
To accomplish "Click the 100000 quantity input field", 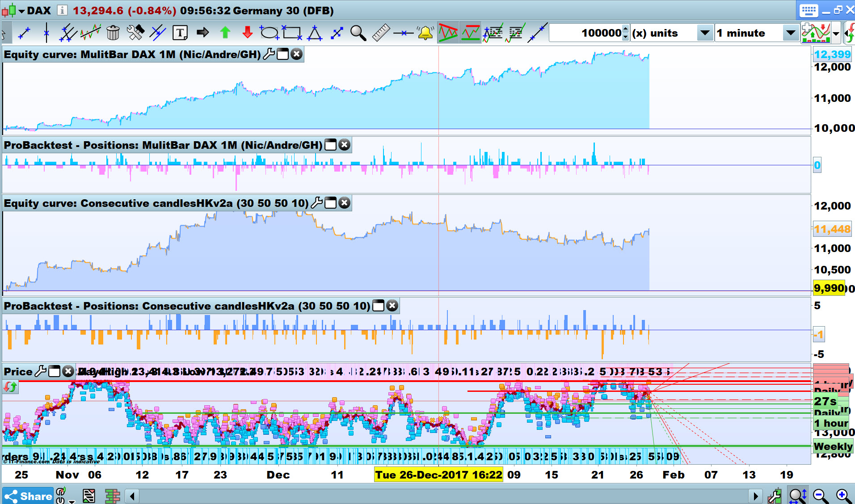I will tap(585, 33).
